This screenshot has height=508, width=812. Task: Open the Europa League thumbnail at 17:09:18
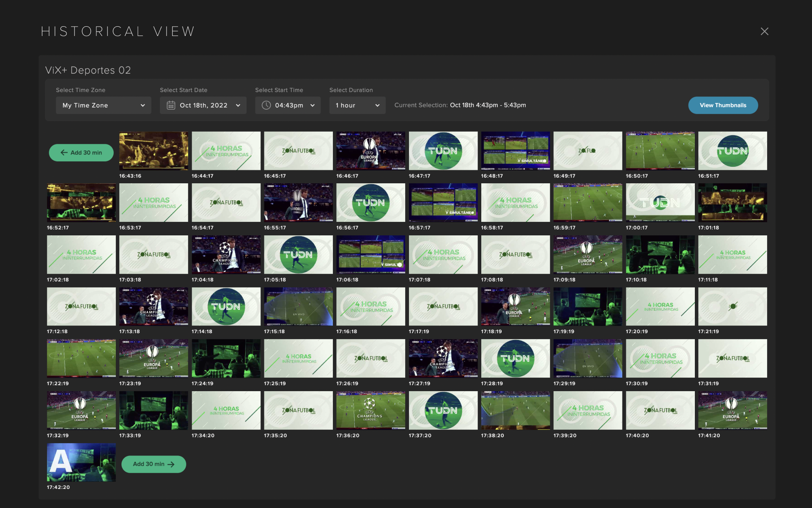coord(588,255)
